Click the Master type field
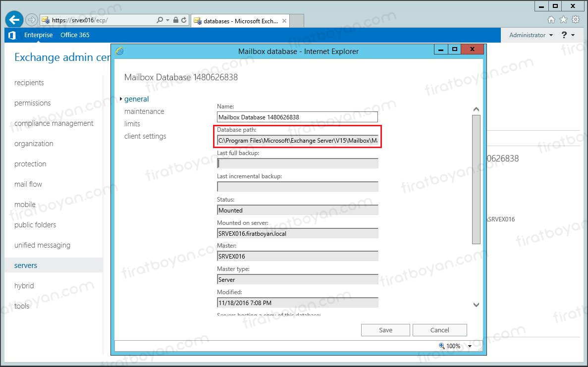588x367 pixels. pos(297,279)
